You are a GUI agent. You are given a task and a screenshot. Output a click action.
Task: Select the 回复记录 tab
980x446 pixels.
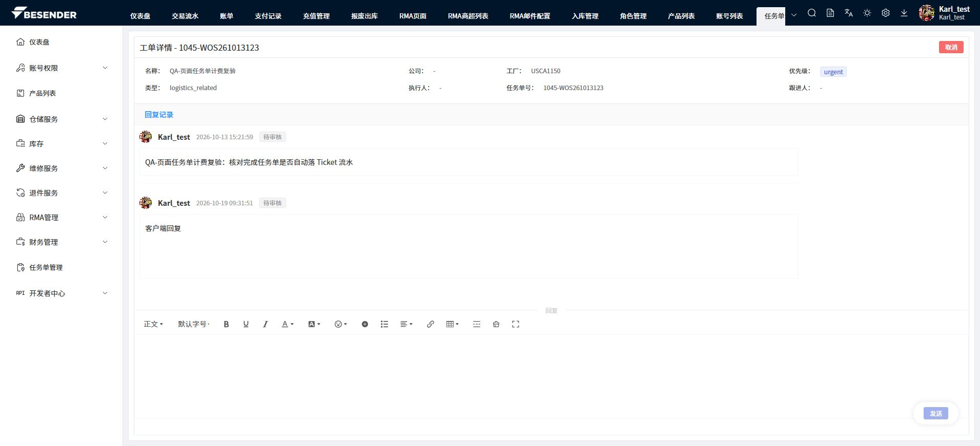(x=159, y=115)
